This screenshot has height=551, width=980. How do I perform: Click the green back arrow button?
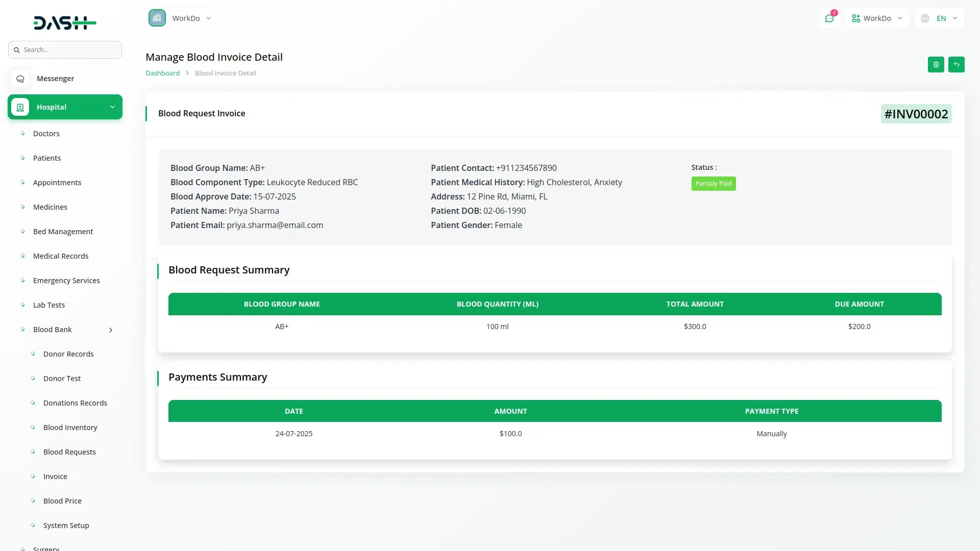(956, 65)
